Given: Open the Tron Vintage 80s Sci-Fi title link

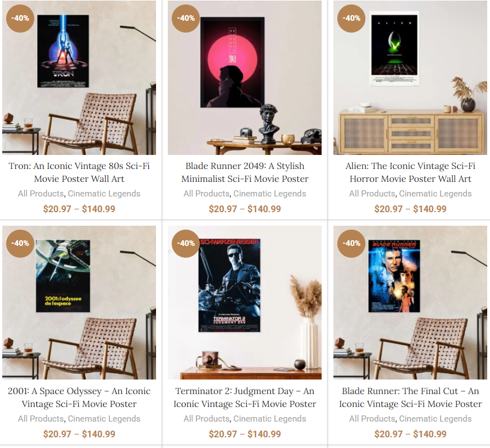Looking at the screenshot, I should pos(79,172).
